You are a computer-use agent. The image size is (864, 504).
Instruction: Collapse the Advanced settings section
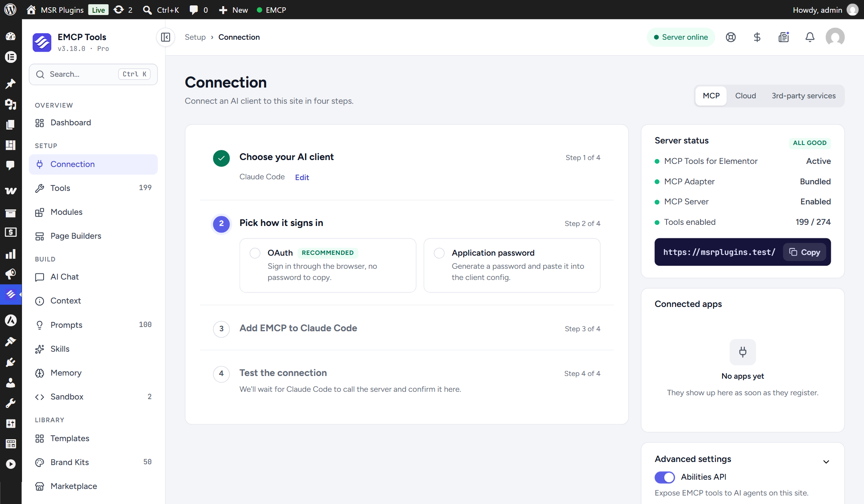tap(826, 462)
